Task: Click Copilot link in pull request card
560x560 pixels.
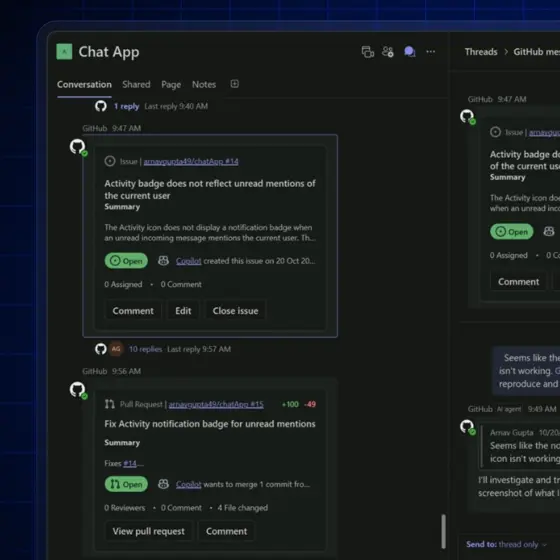Action: pos(189,484)
